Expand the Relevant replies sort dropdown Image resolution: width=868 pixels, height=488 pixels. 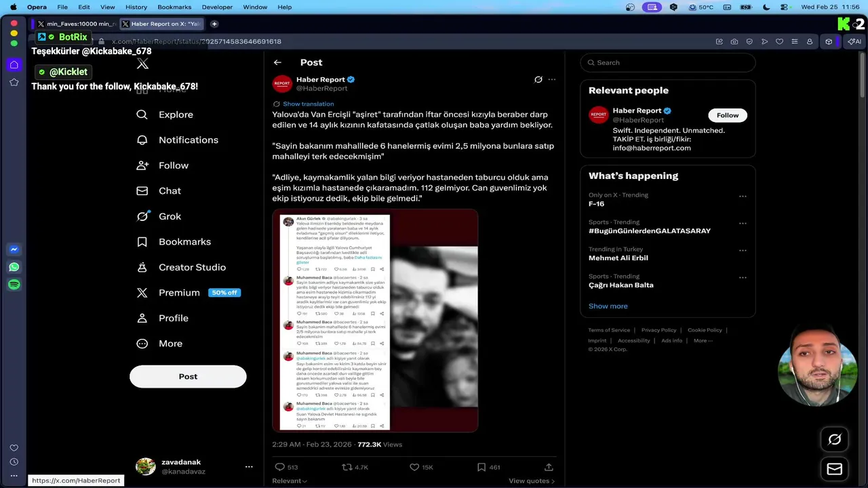(290, 481)
